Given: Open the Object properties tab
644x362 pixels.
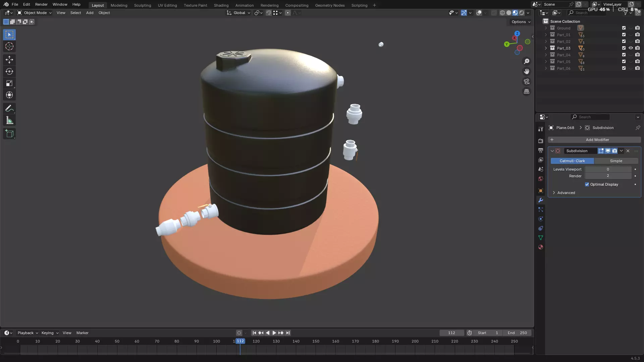Looking at the screenshot, I should [x=540, y=191].
